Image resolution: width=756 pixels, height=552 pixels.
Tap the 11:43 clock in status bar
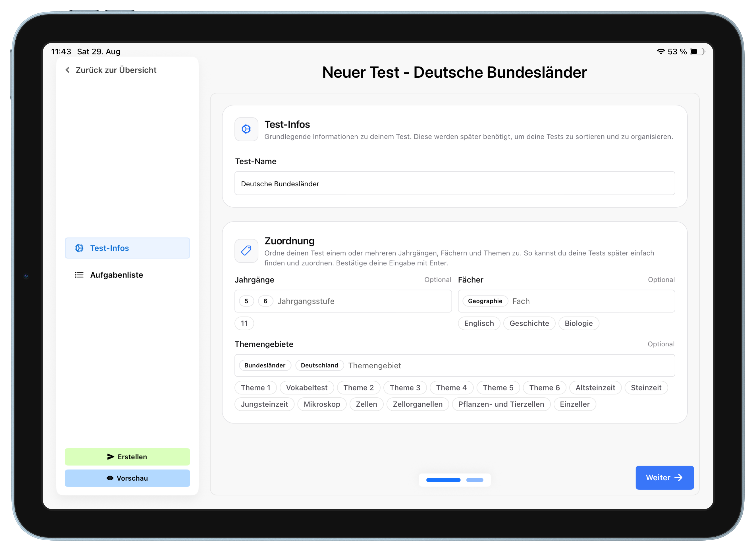(61, 51)
